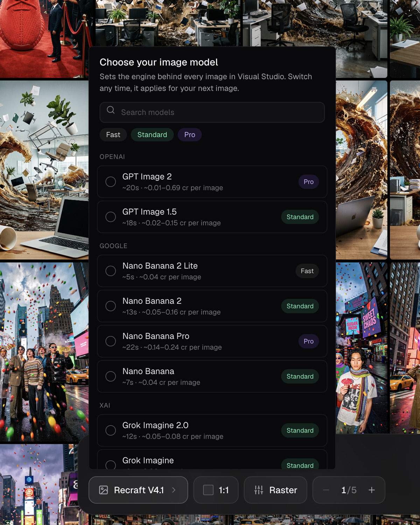The image size is (420, 525).
Task: Click the Grok Imagine 2.0 model name
Action: tap(155, 425)
